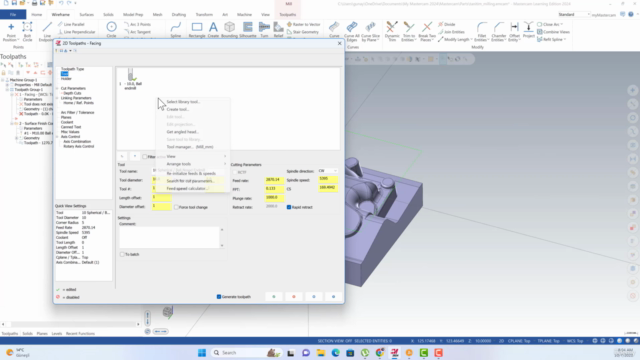Choose Tool manager menu entry
The image size is (640, 360).
coord(190,147)
